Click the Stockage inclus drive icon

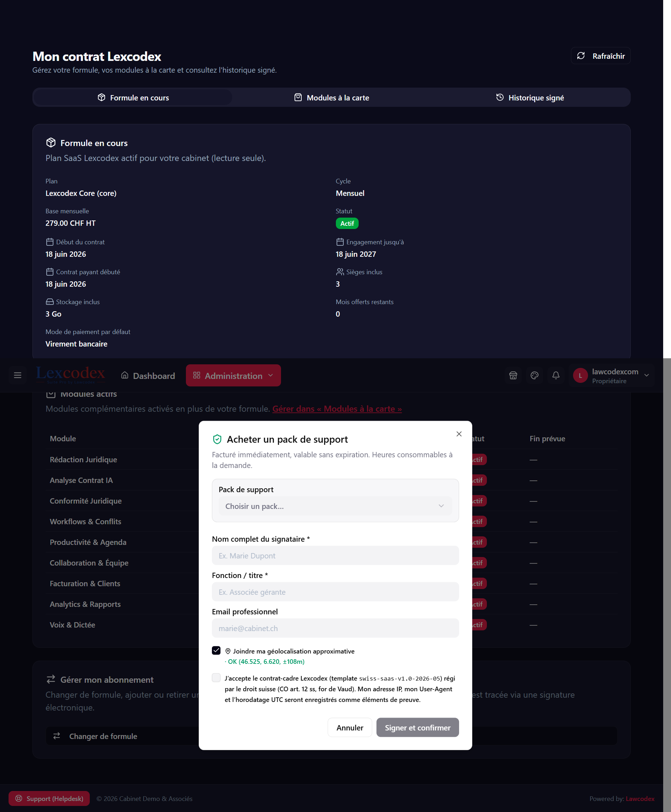click(x=50, y=302)
